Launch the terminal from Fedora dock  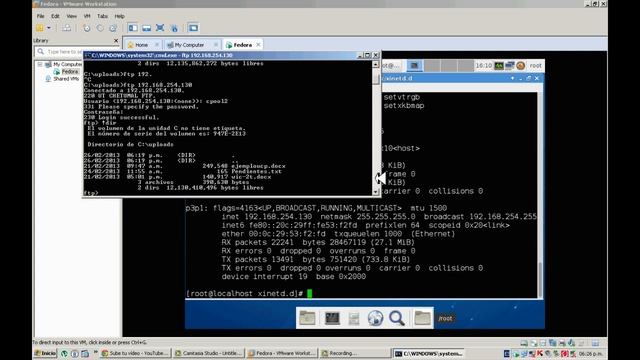tap(332, 318)
